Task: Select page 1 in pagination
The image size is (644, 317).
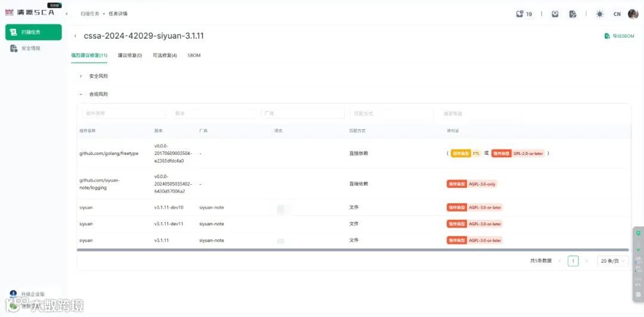Action: 573,261
